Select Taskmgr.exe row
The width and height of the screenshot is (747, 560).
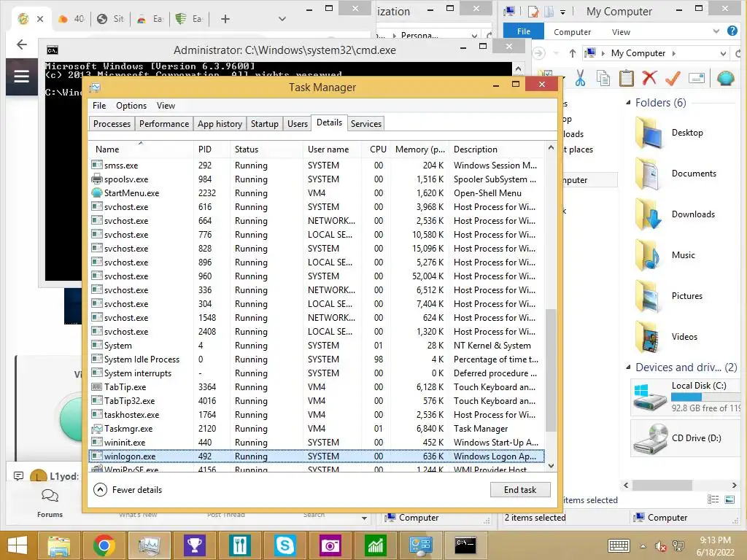[317, 429]
